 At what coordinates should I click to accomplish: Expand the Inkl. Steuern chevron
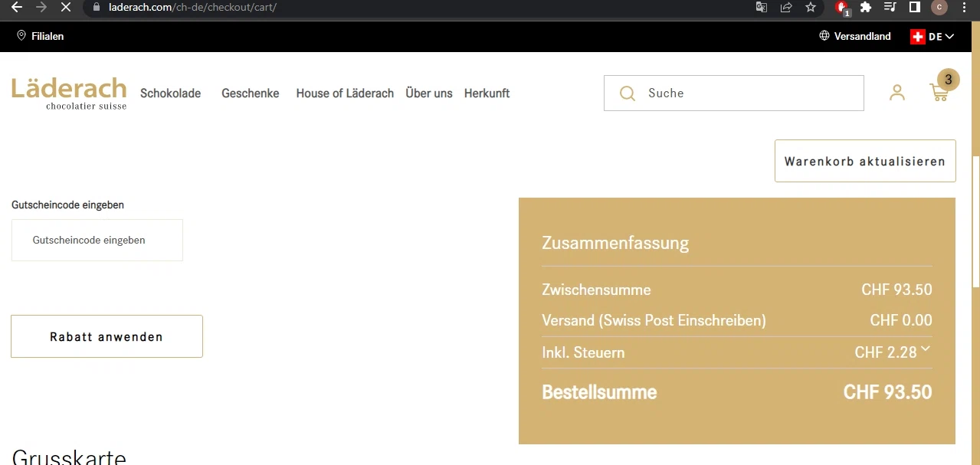(926, 349)
